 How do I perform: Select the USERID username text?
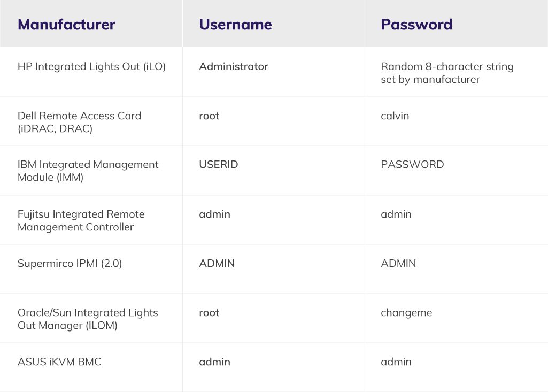tap(219, 165)
